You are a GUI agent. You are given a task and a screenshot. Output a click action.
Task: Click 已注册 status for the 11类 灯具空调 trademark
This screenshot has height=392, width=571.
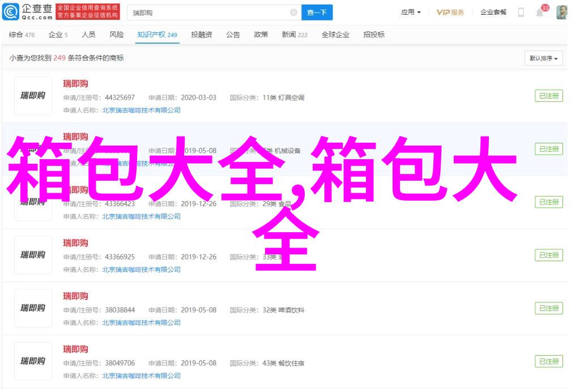[x=549, y=96]
